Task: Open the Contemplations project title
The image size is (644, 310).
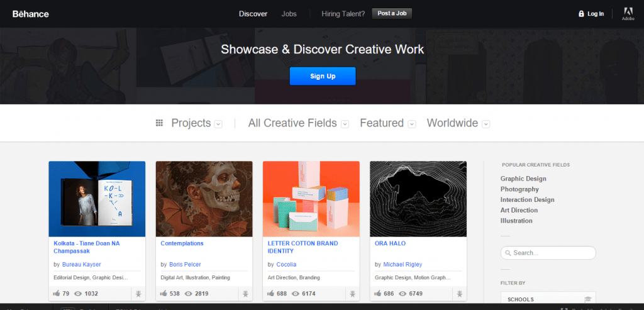Action: coord(182,243)
